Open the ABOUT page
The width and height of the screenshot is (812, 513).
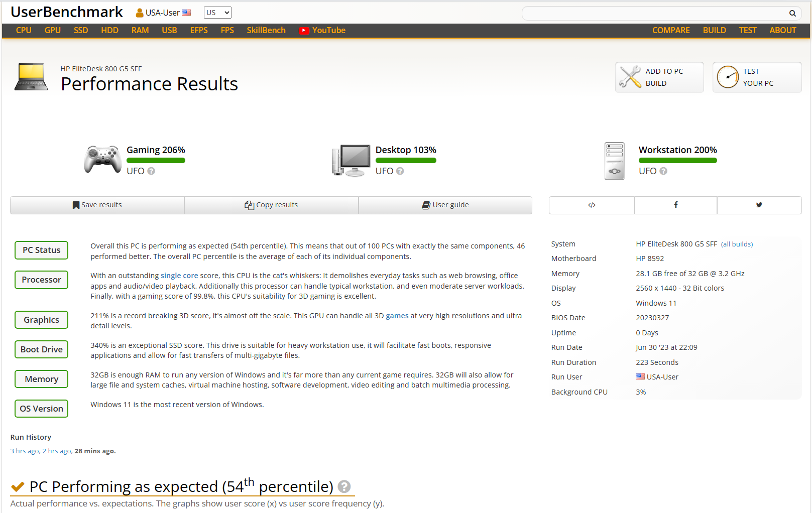783,30
